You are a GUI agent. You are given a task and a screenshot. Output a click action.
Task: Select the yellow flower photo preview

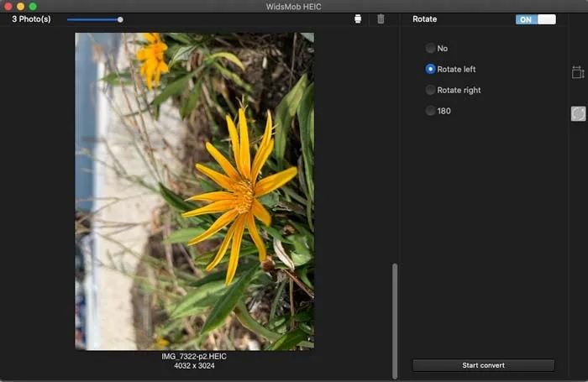(x=194, y=191)
